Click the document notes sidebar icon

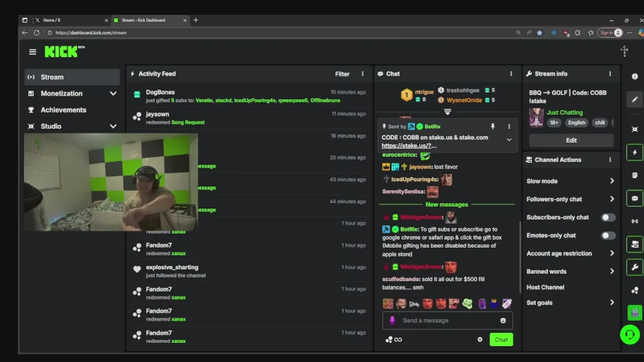[x=635, y=175]
